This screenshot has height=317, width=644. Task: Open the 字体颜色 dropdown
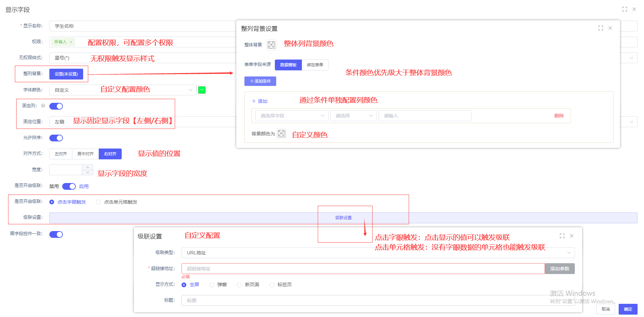pos(122,90)
